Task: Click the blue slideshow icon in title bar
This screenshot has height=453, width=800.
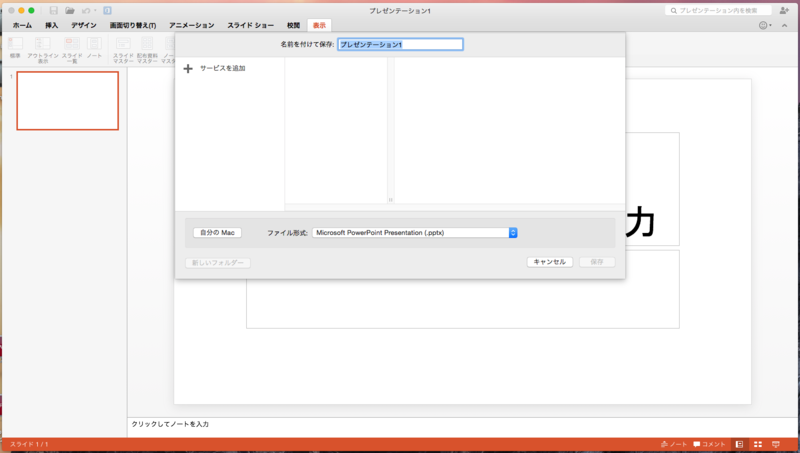Action: click(107, 10)
